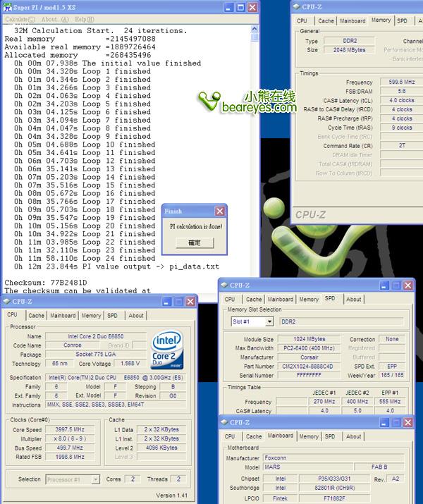Click the PC2-6400 (400 MHz) bandwidth field
Image resolution: width=423 pixels, height=504 pixels.
tap(309, 348)
